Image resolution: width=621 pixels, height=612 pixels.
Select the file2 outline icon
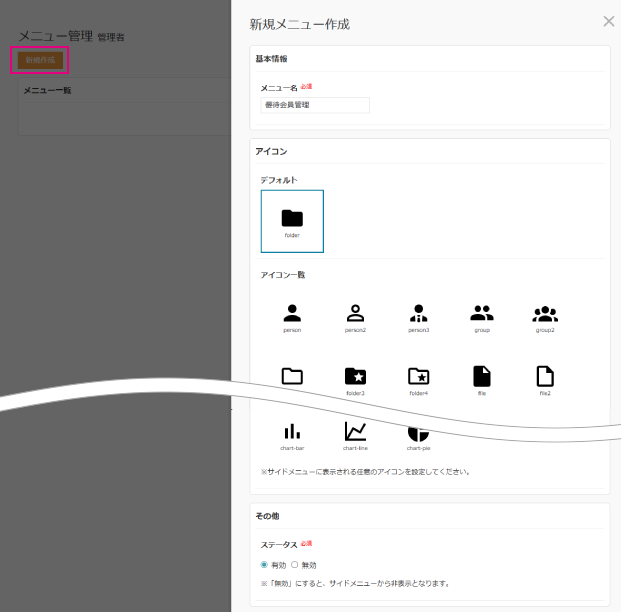pyautogui.click(x=545, y=376)
